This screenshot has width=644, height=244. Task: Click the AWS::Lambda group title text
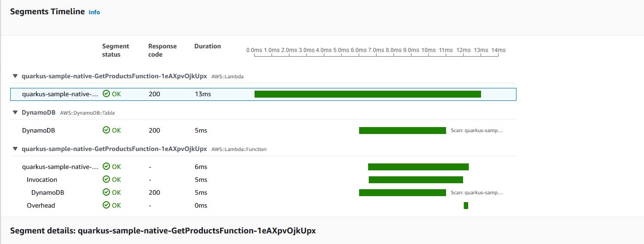coord(114,76)
